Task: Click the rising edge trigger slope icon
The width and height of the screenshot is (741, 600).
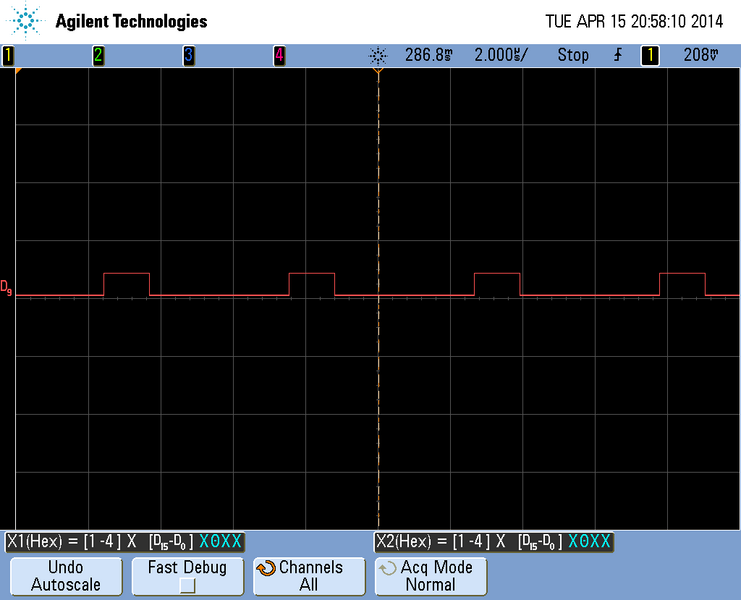Action: click(617, 56)
